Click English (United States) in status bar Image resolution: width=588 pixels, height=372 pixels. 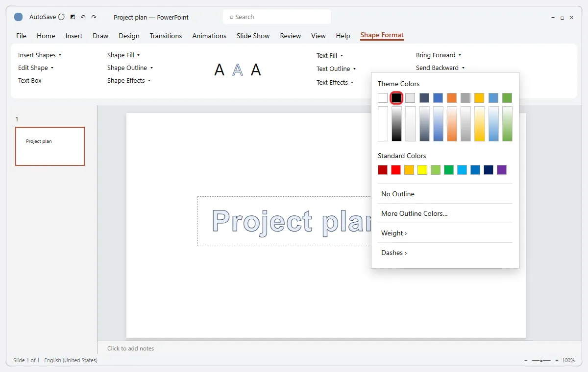pyautogui.click(x=71, y=360)
